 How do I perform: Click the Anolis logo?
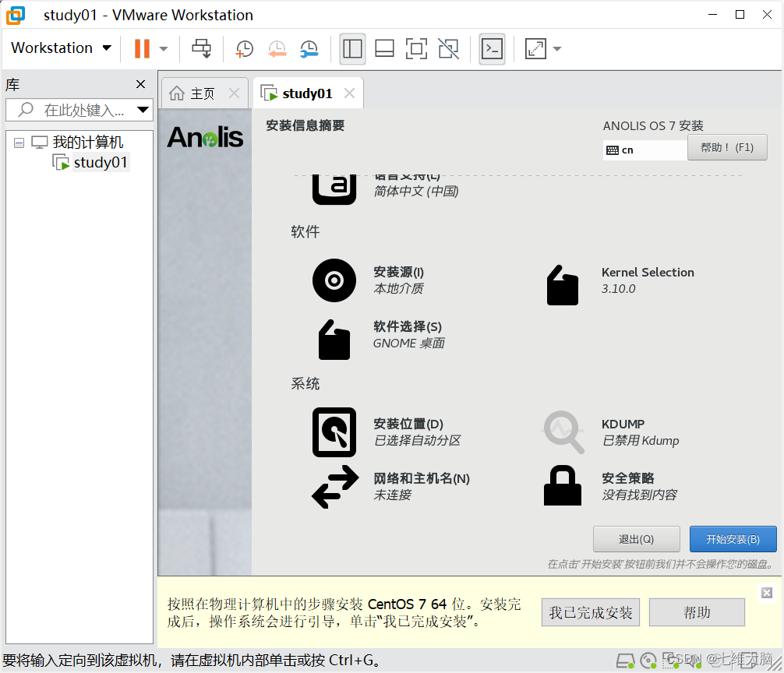click(x=205, y=137)
